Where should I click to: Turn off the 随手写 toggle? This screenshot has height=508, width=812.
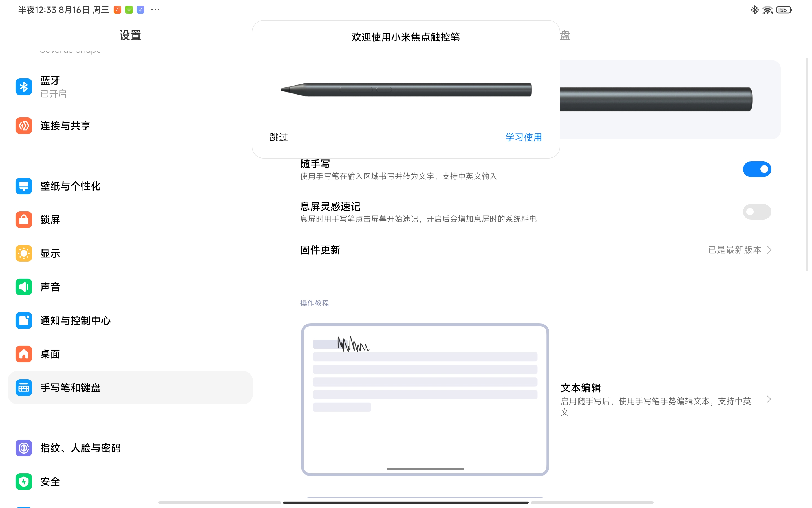pos(757,169)
